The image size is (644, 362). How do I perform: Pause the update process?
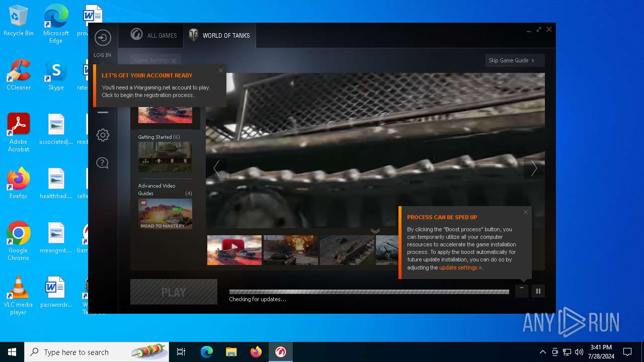538,291
